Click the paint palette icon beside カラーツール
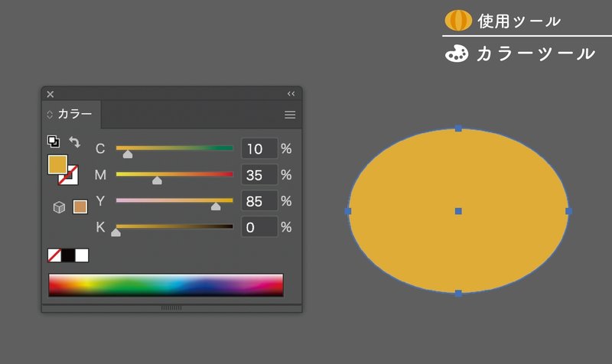This screenshot has height=364, width=612. (457, 54)
